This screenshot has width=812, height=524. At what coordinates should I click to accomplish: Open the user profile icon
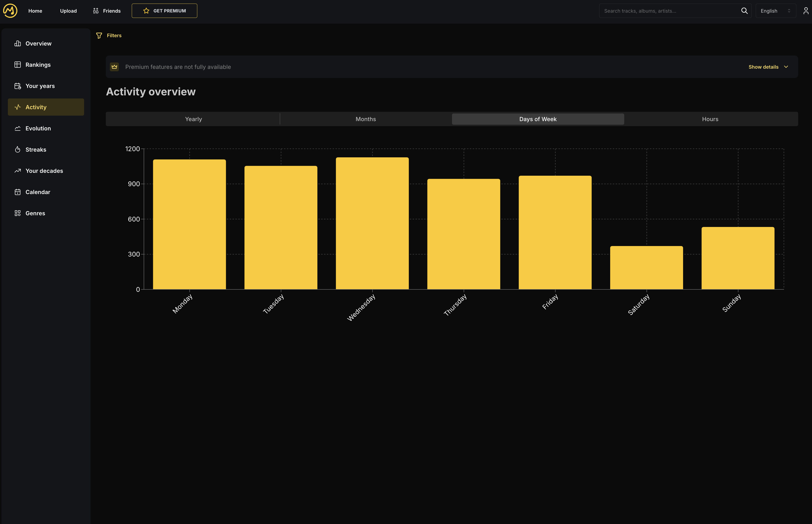point(806,11)
